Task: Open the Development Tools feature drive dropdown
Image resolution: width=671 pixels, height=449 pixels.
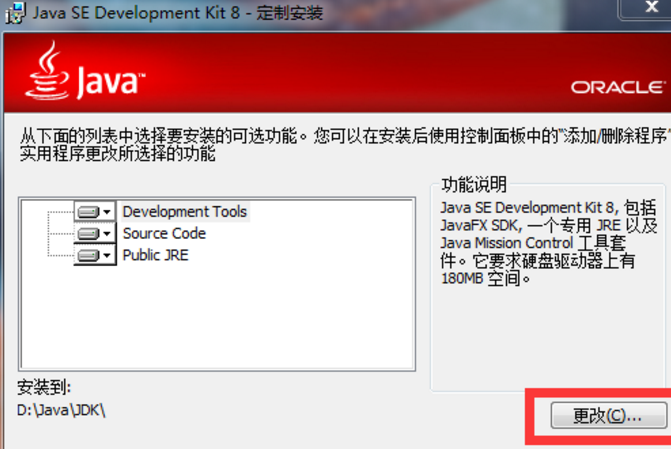Action: (x=95, y=211)
